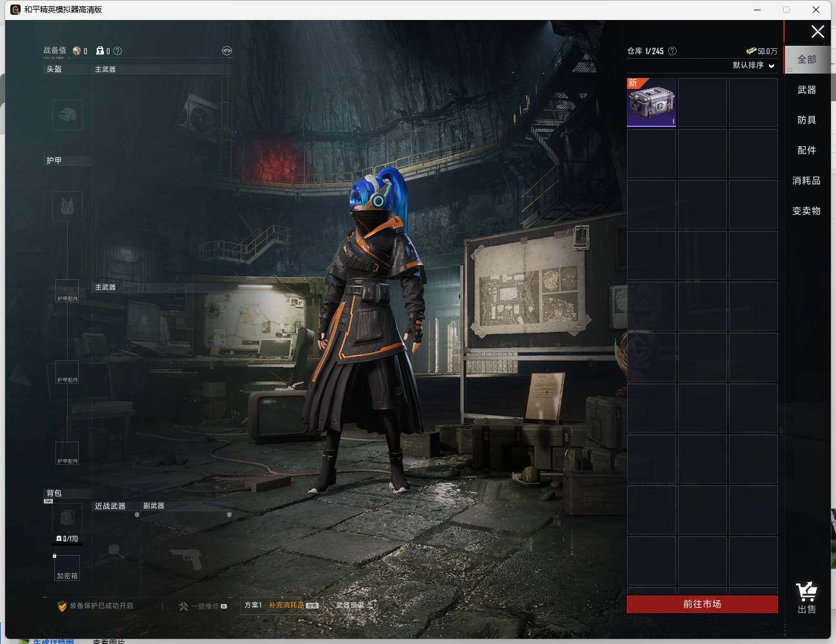Viewport: 836px width, 644px height.
Task: Click the third 护甲配件 attachment slot
Action: (67, 453)
